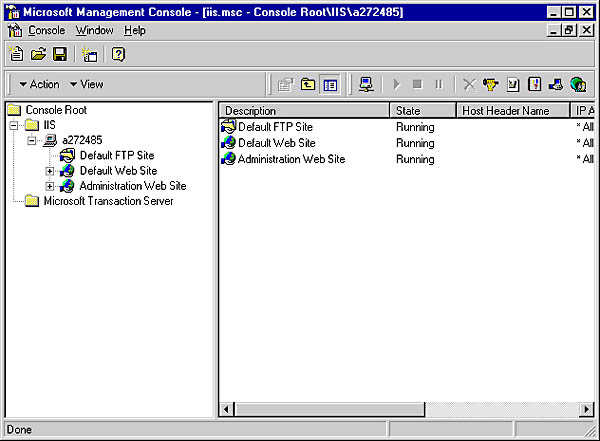Expand Administration Web Site tree node
This screenshot has height=441, width=600.
pyautogui.click(x=49, y=186)
